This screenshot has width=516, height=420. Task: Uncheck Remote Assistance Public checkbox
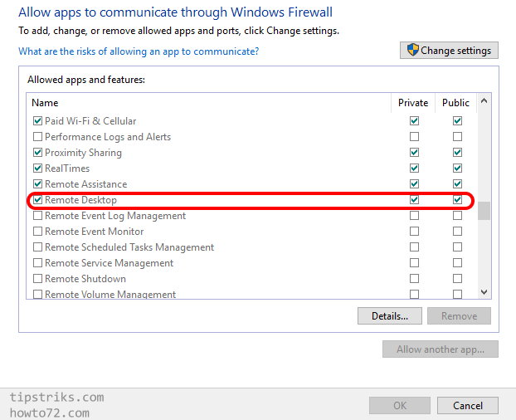click(x=457, y=184)
